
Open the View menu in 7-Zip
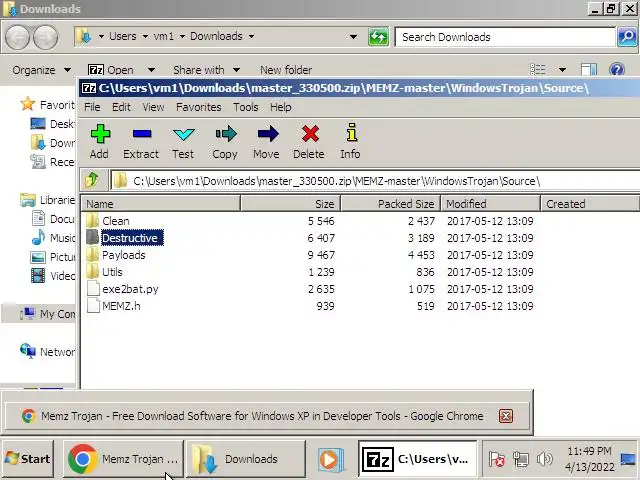153,107
